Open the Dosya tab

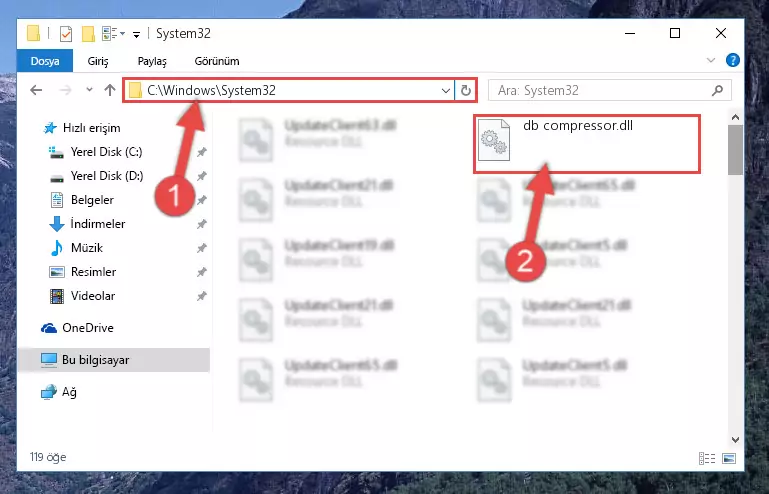pos(45,61)
